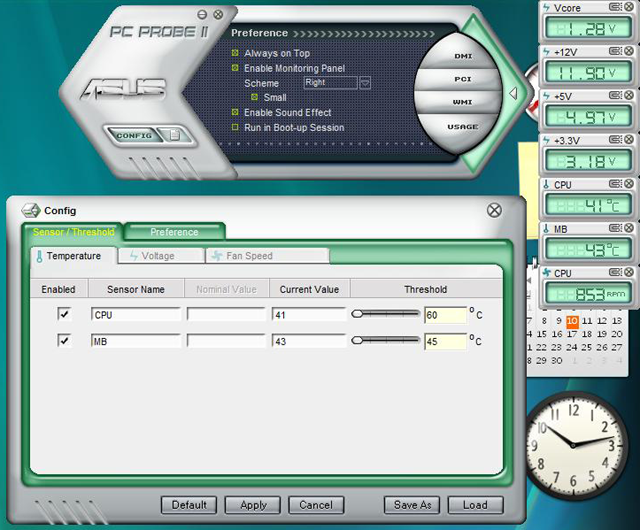Close the PC Probe II main window

[218, 15]
